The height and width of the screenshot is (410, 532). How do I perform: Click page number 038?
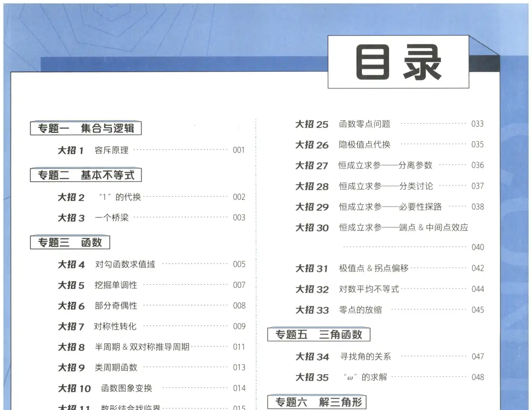click(x=478, y=207)
